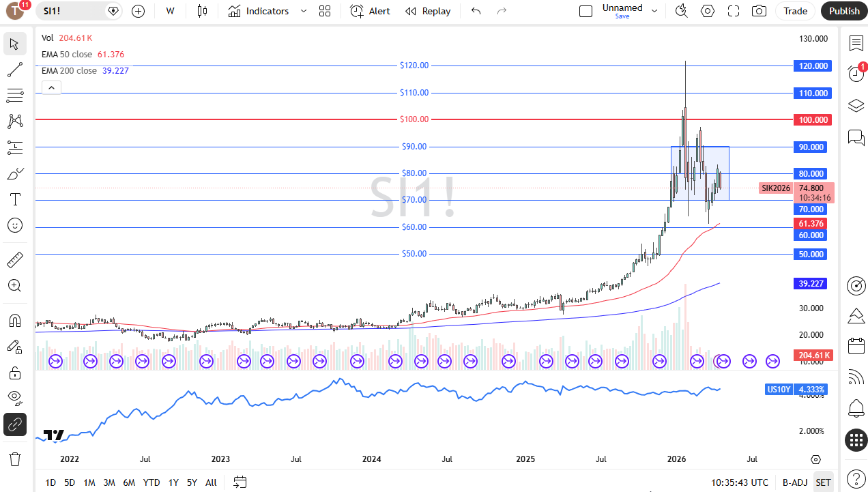Toggle magnet mode for drawings

tap(14, 320)
